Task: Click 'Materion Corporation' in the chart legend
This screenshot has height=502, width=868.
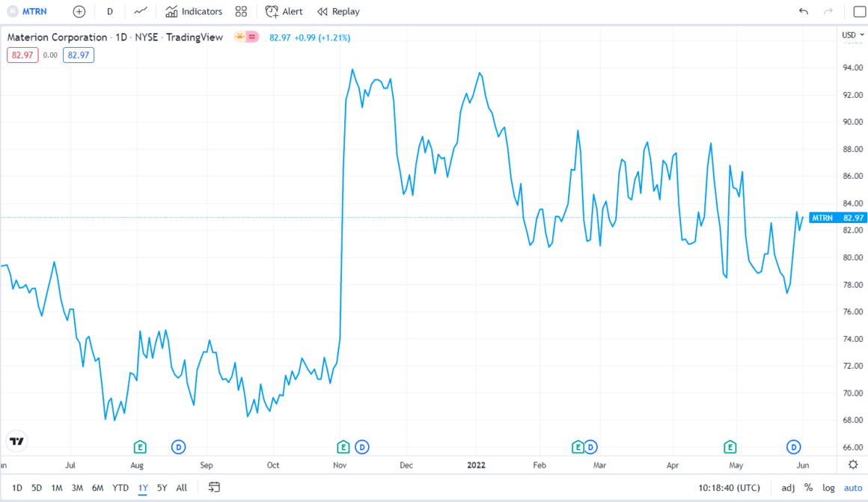Action: point(56,37)
